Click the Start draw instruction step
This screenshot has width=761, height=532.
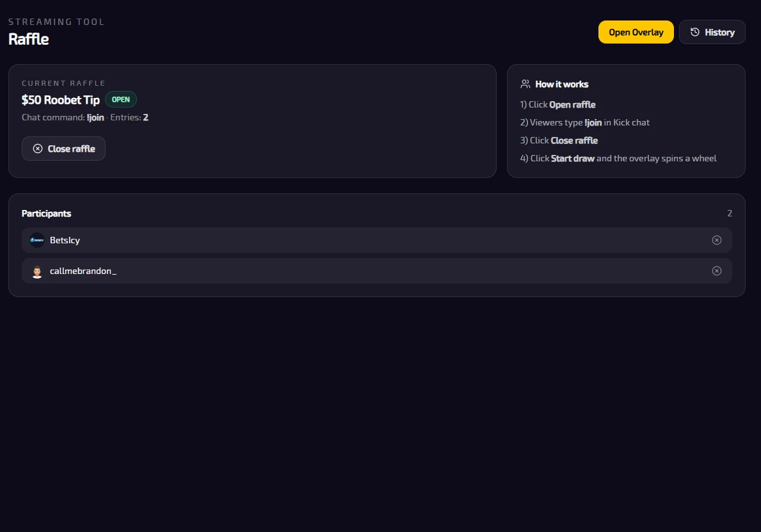click(618, 158)
